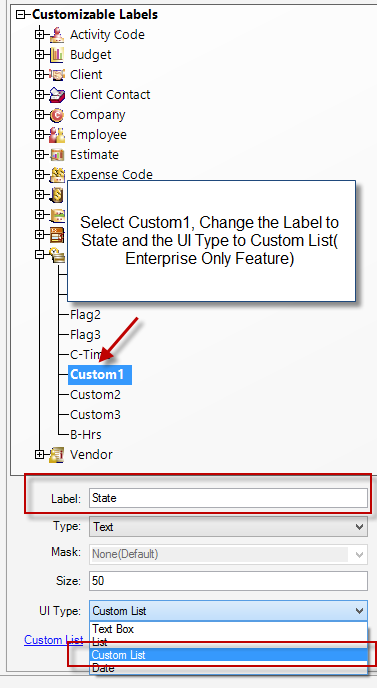The image size is (377, 688).
Task: Click the Label field containing State
Action: [228, 498]
